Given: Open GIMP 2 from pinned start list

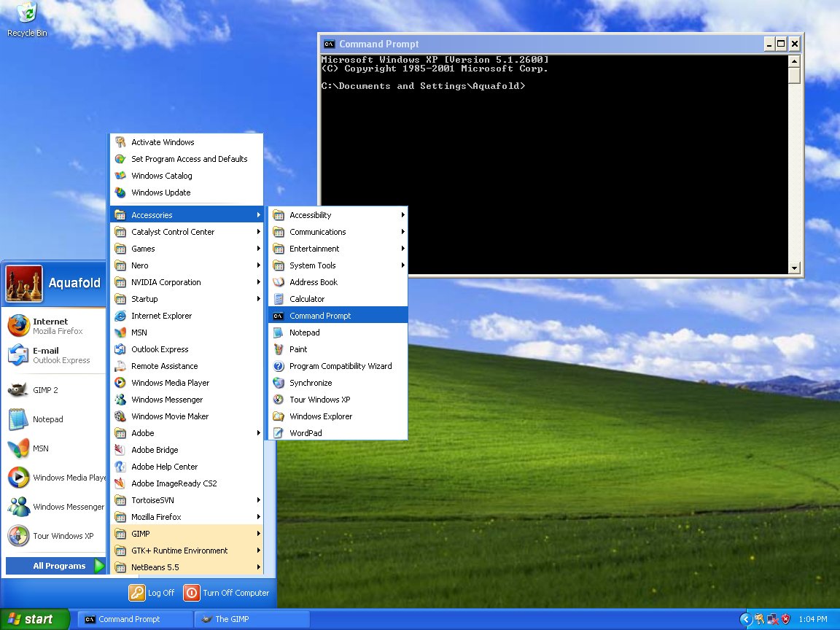Looking at the screenshot, I should pos(44,390).
